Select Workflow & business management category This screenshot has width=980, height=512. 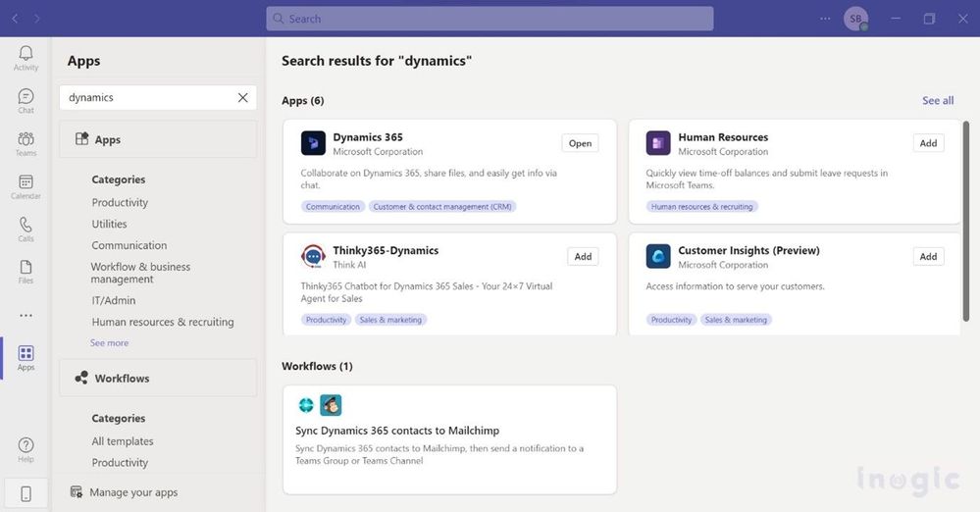(140, 273)
